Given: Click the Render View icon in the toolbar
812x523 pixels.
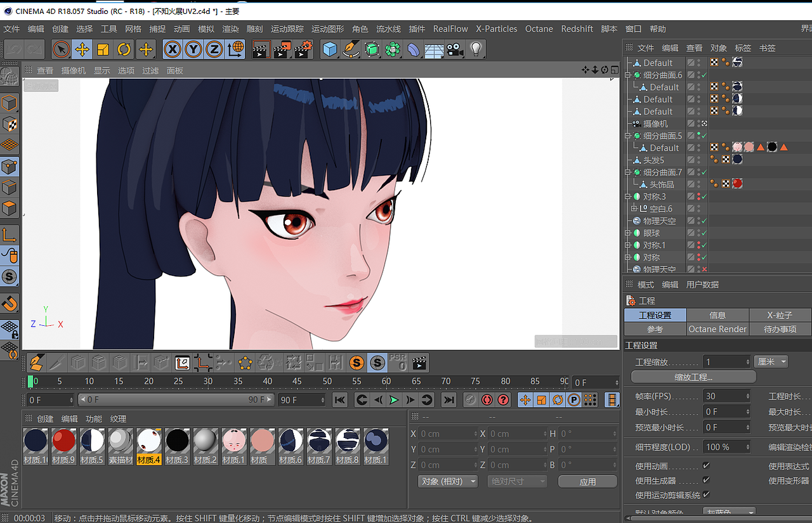Looking at the screenshot, I should pyautogui.click(x=261, y=49).
